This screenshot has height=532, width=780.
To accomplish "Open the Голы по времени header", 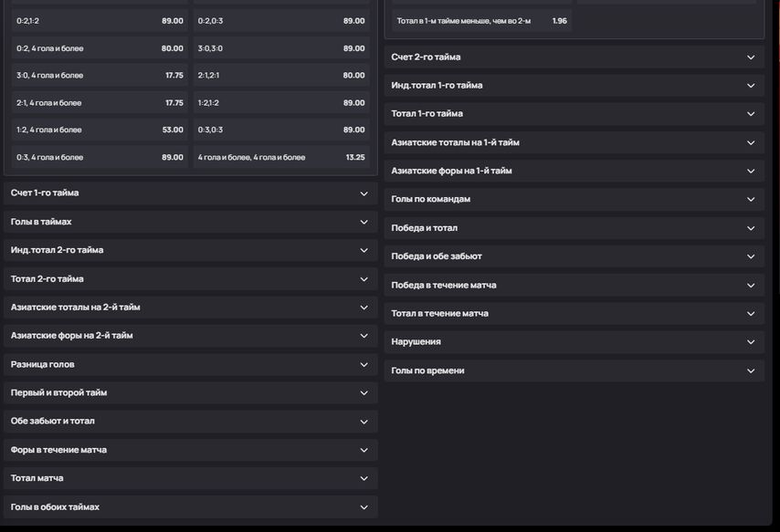I will coord(574,370).
